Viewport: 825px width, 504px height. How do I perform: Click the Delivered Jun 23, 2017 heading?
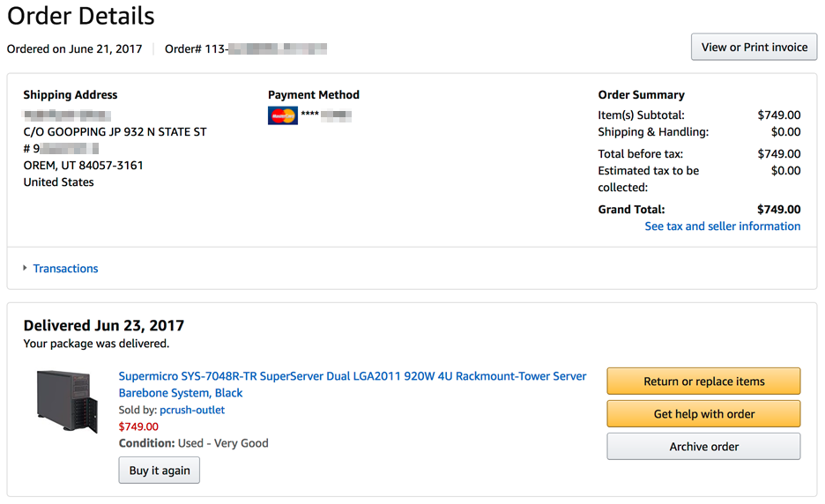[x=104, y=325]
